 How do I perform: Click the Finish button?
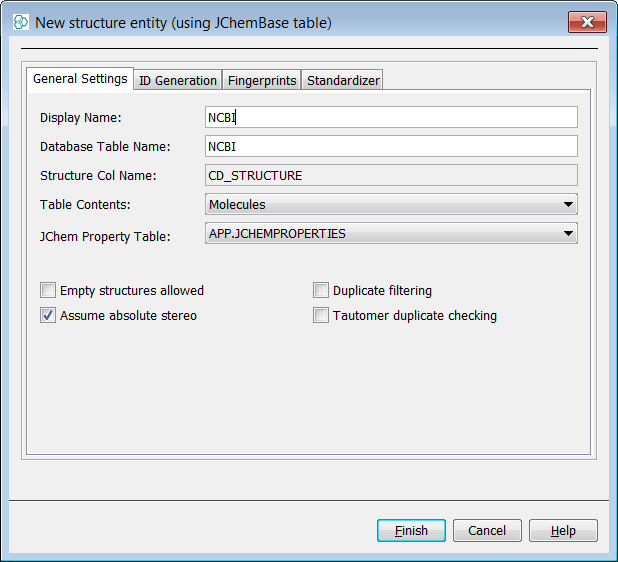pyautogui.click(x=411, y=531)
